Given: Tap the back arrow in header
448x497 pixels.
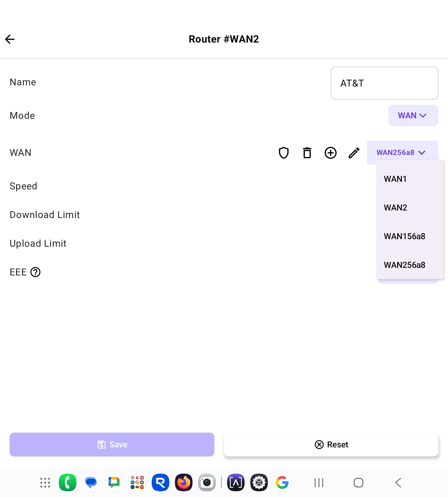Looking at the screenshot, I should click(10, 39).
